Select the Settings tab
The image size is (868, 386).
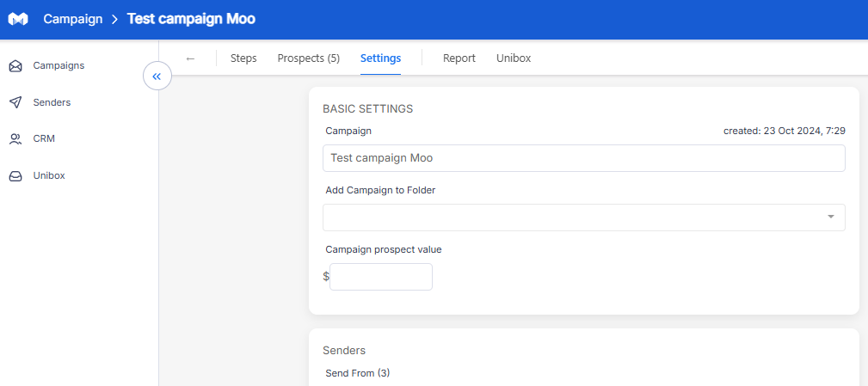(x=380, y=58)
